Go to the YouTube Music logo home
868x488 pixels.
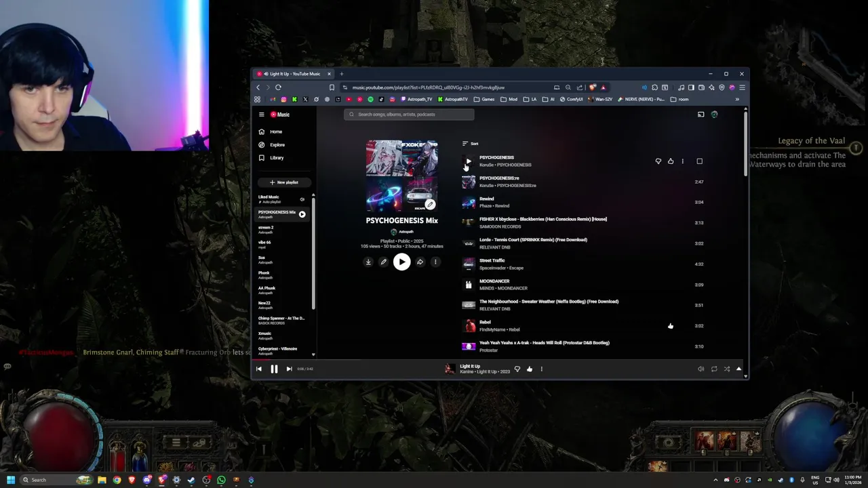pyautogui.click(x=280, y=115)
